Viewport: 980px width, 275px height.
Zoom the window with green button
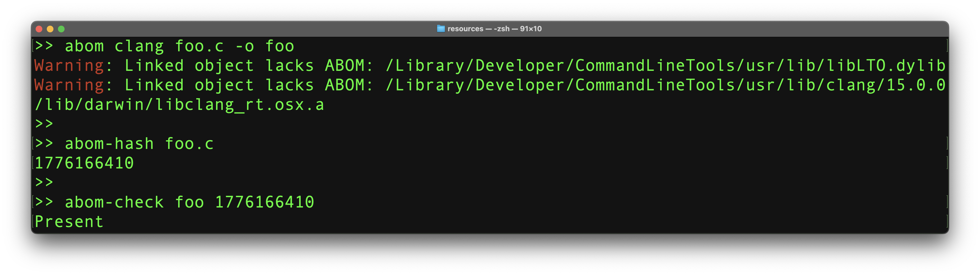[61, 29]
